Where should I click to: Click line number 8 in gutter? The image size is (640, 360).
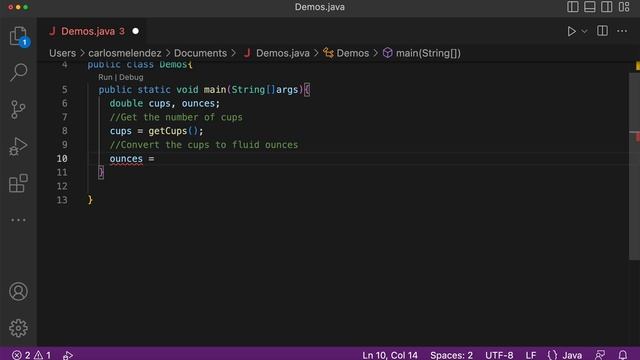pyautogui.click(x=64, y=131)
